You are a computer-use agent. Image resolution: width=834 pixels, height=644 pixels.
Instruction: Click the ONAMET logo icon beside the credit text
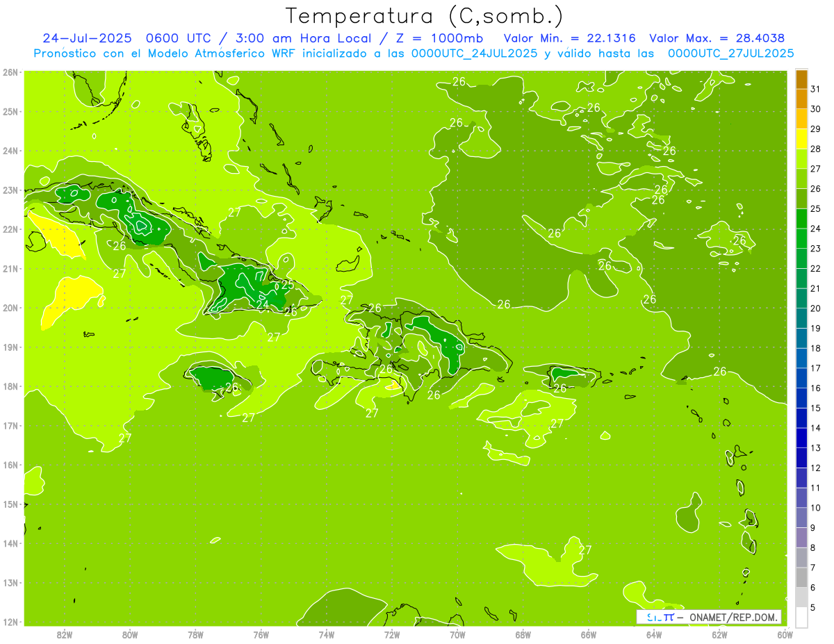(x=660, y=617)
